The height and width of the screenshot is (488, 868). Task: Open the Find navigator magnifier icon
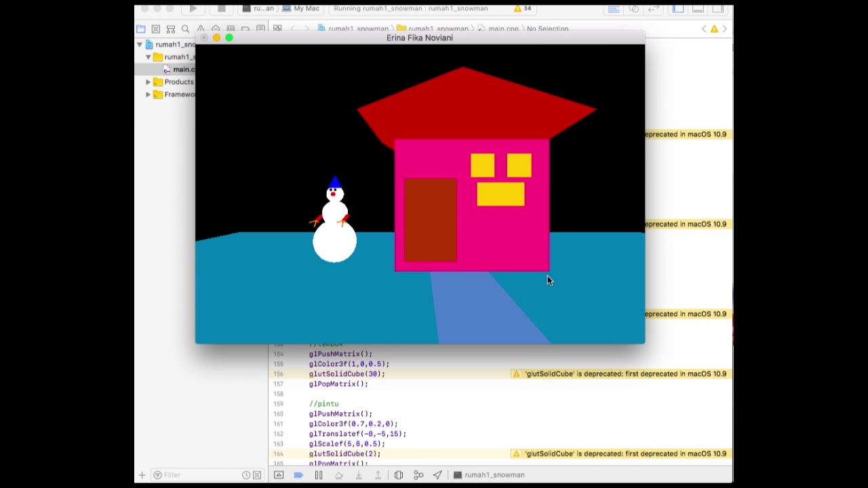pyautogui.click(x=185, y=28)
